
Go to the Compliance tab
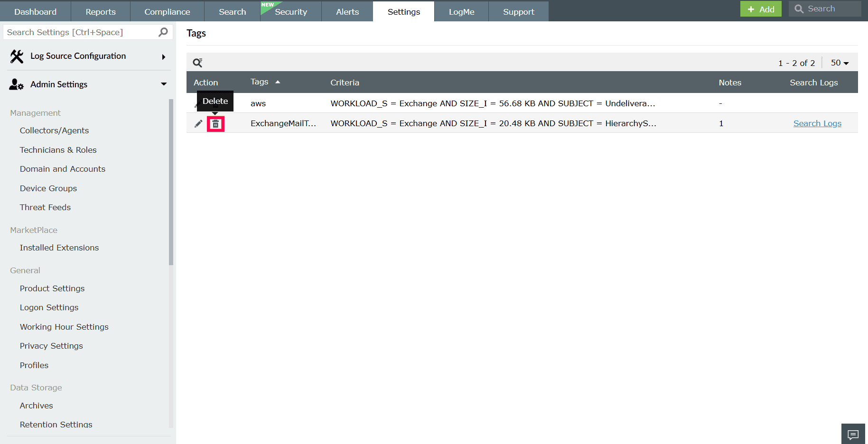(x=167, y=11)
